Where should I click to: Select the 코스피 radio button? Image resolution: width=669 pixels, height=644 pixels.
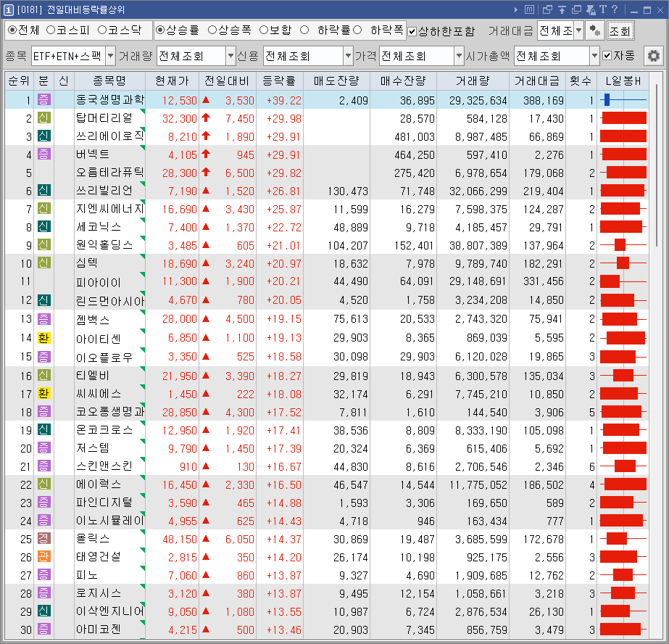(x=51, y=30)
